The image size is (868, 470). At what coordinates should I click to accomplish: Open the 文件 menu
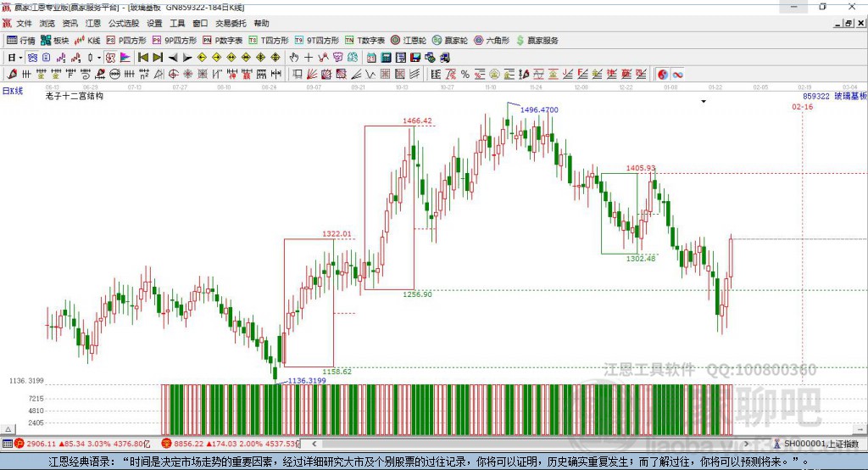pyautogui.click(x=24, y=23)
